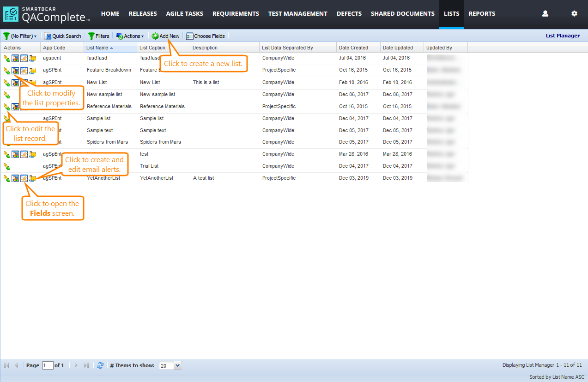Sort by the Date Created column header
The image size is (588, 382).
(x=353, y=48)
